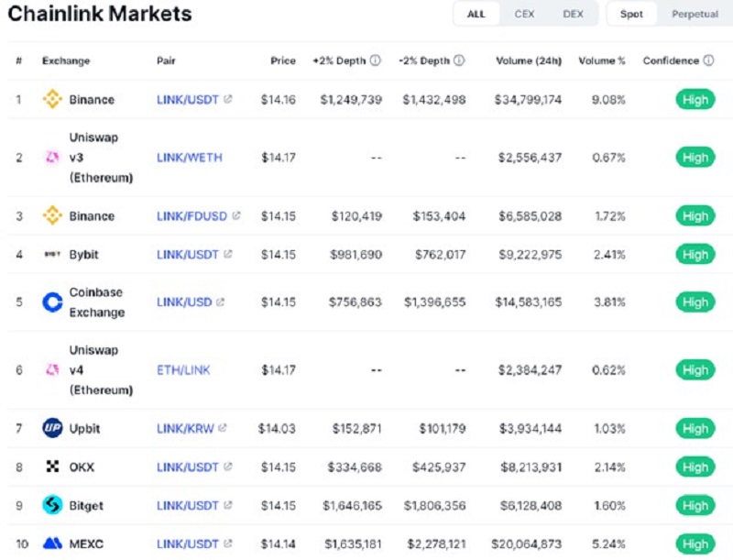Click the MEXC logo icon
This screenshot has width=733, height=560.
(x=52, y=543)
